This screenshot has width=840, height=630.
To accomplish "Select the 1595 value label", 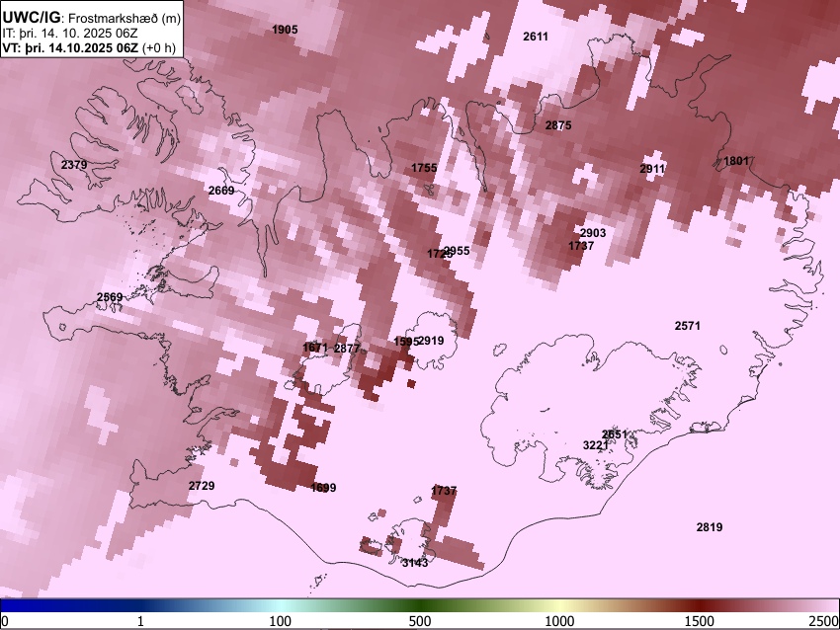I will point(405,342).
